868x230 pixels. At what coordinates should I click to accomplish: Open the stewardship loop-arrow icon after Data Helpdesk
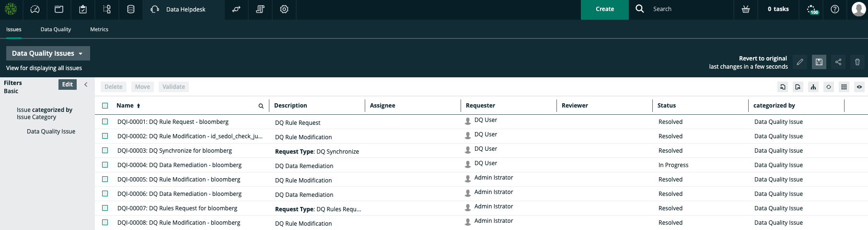coord(236,9)
